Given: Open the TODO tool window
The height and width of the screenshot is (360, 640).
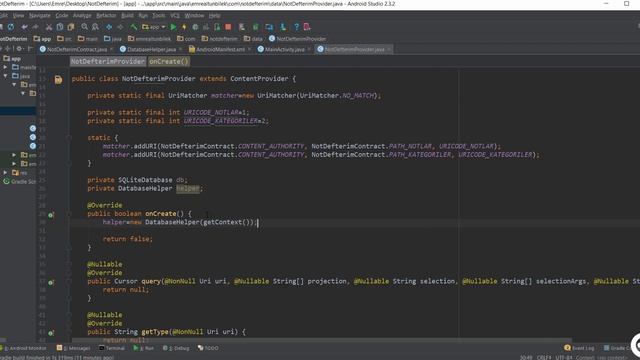Looking at the screenshot, I should tap(209, 348).
